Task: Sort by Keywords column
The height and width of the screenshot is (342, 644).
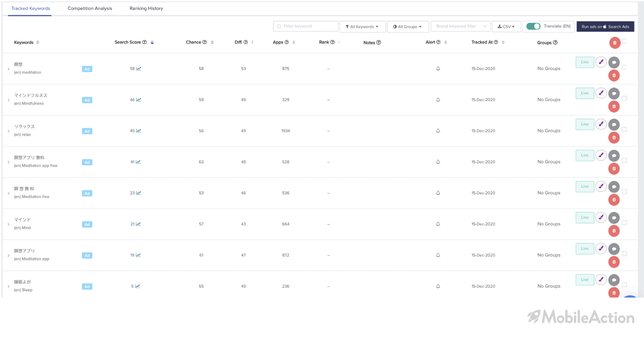Action: (38, 42)
